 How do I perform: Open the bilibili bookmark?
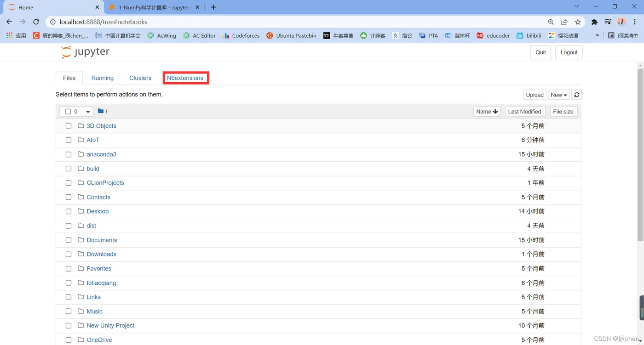[529, 35]
